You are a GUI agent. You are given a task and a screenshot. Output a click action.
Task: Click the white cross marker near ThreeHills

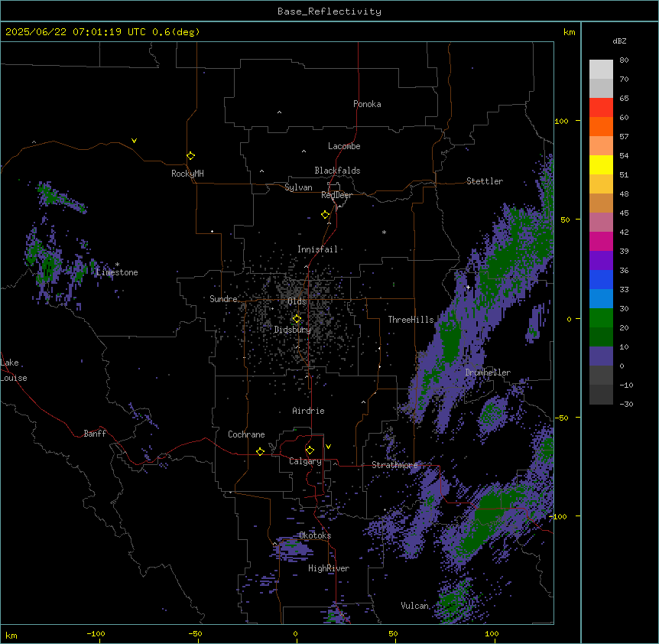[468, 288]
